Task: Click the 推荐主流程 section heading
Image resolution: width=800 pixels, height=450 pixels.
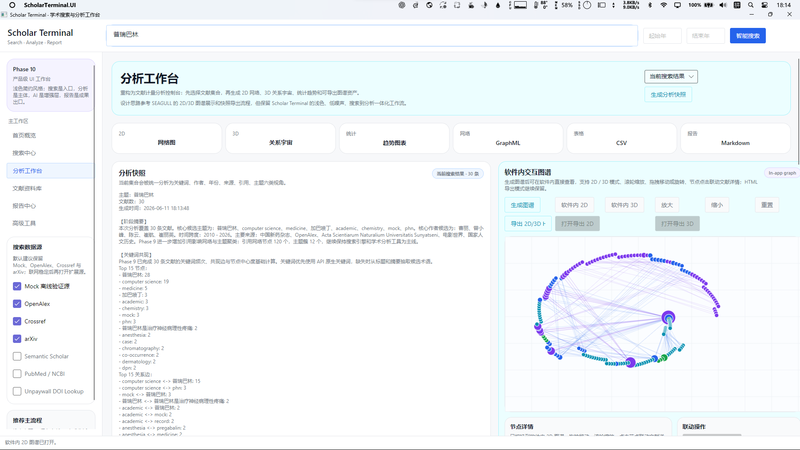Action: tap(28, 420)
